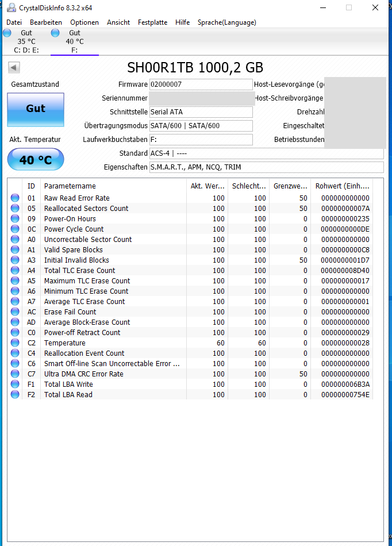
Task: Select disk C: D: E: at 35 °C
Action: (26, 41)
